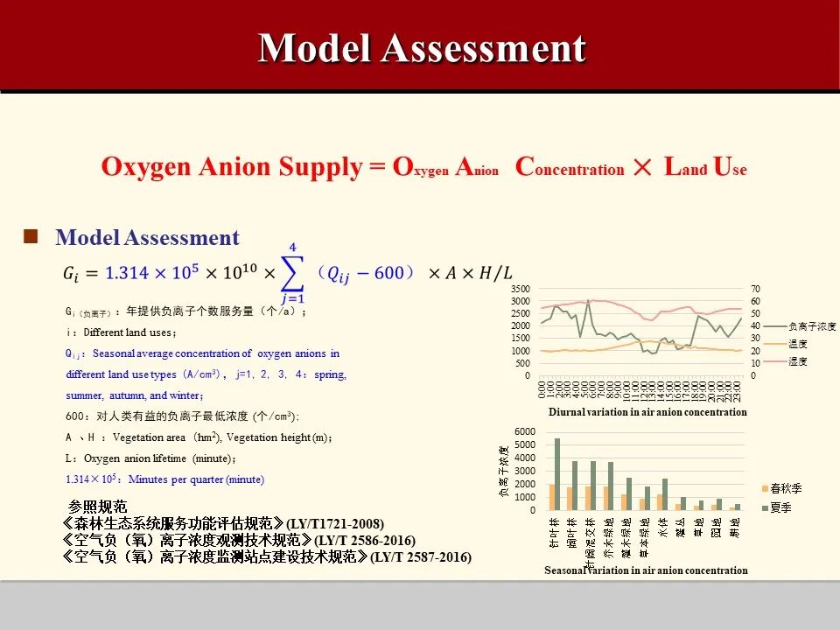Click the line 'i: Different land uses;'

click(x=121, y=332)
